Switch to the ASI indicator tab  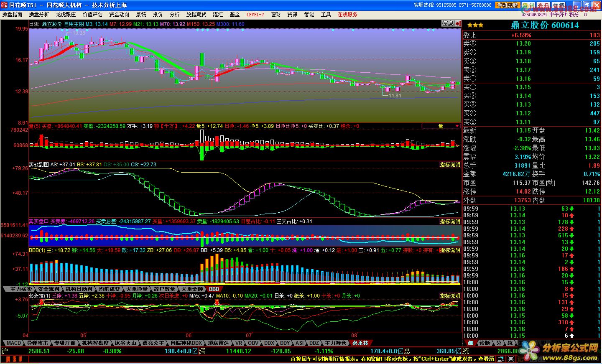tap(300, 343)
